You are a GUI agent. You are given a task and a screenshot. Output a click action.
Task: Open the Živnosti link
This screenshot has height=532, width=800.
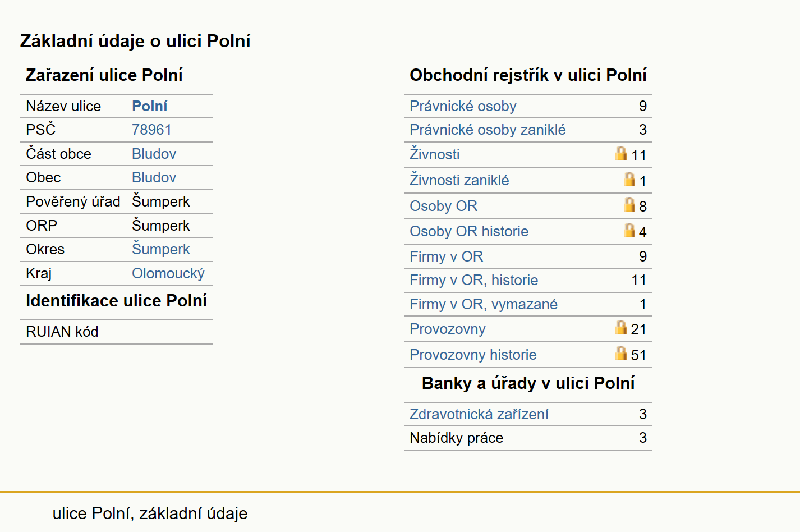click(x=435, y=154)
